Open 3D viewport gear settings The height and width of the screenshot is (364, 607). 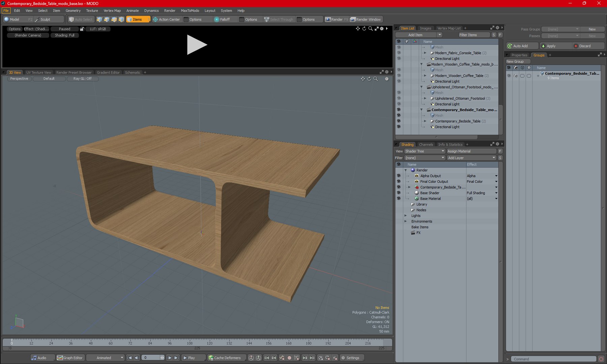(387, 79)
